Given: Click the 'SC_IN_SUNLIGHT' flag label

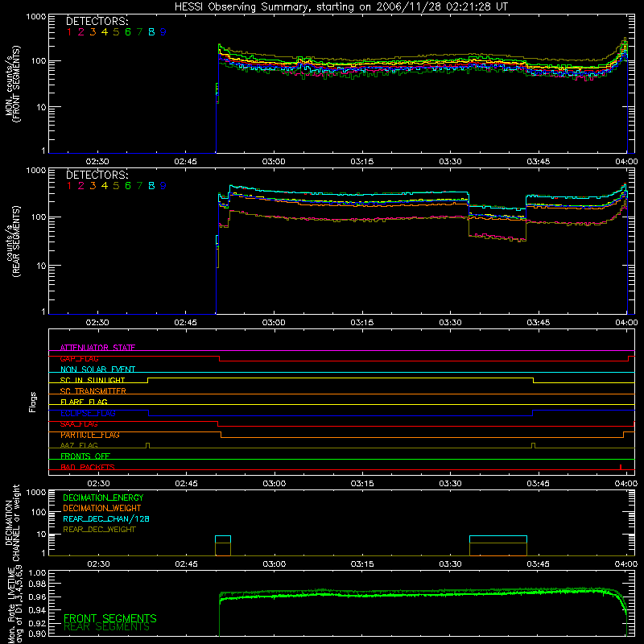Looking at the screenshot, I should (x=93, y=380).
